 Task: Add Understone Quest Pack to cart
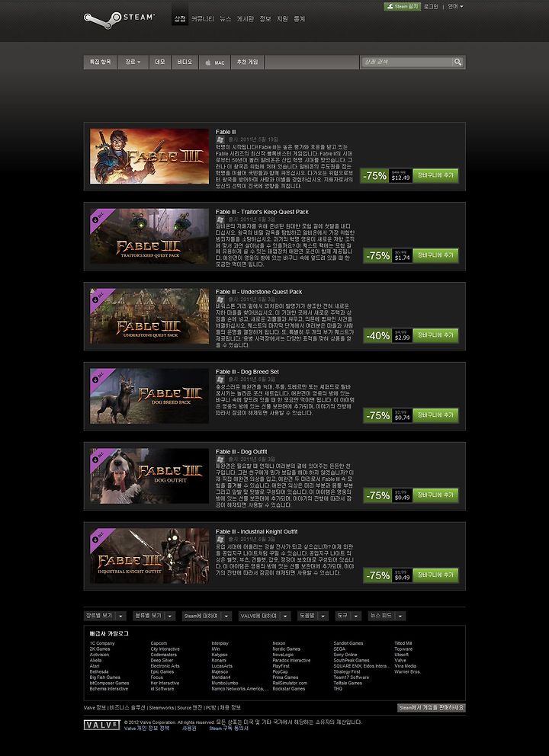pos(435,335)
